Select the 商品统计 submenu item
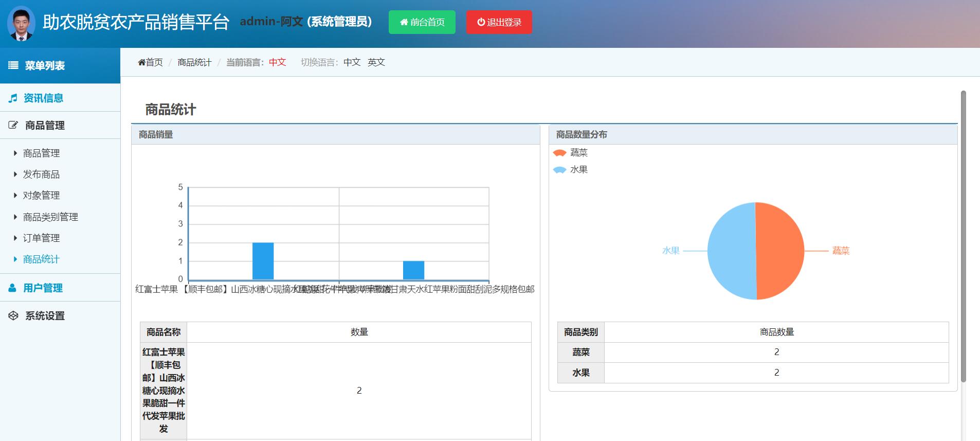 click(x=41, y=259)
